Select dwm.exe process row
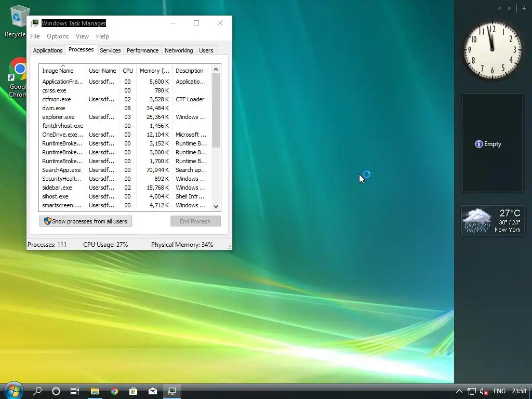Screen dimensions: 532x399 coord(125,108)
